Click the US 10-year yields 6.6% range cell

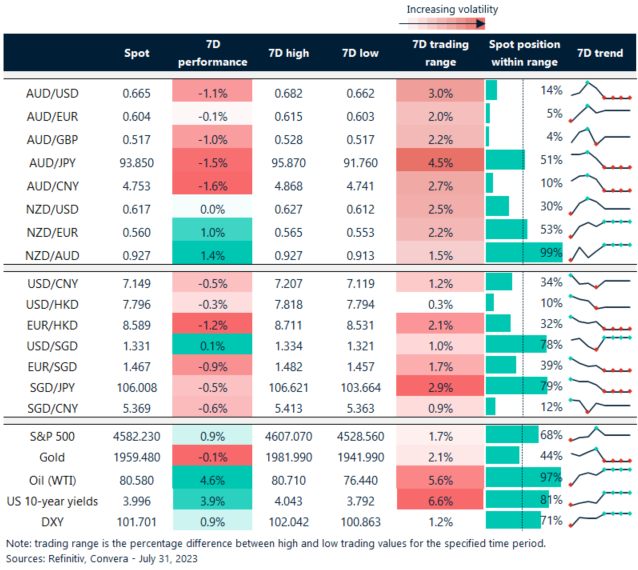coord(435,498)
